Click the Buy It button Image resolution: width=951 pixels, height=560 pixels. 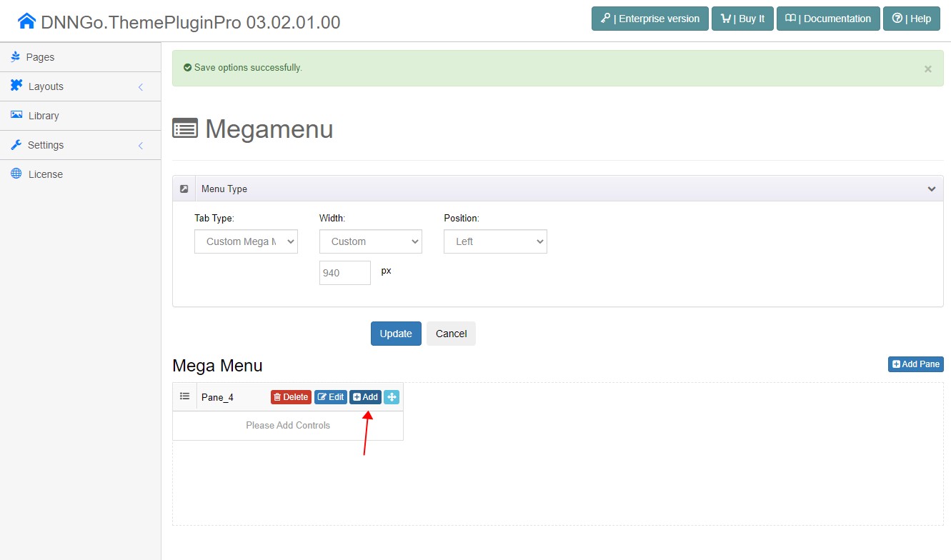[743, 19]
